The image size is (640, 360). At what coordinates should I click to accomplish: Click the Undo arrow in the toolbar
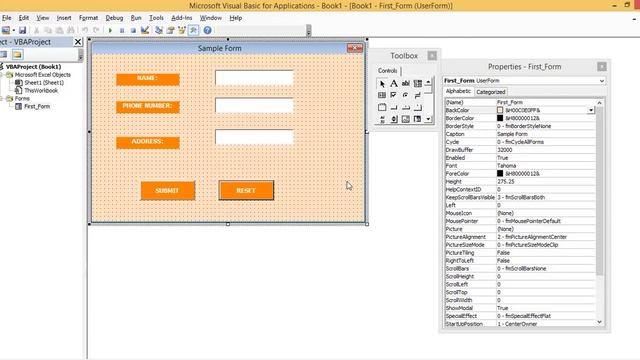point(85,30)
